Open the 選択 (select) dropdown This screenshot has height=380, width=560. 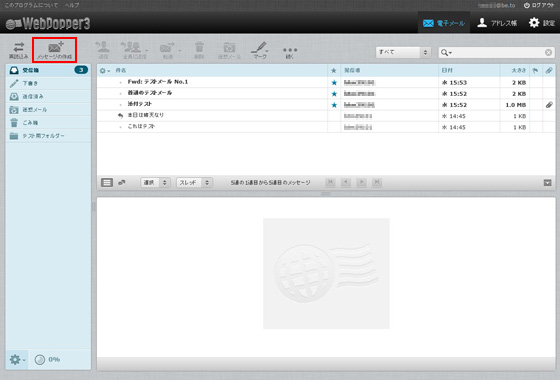click(155, 182)
